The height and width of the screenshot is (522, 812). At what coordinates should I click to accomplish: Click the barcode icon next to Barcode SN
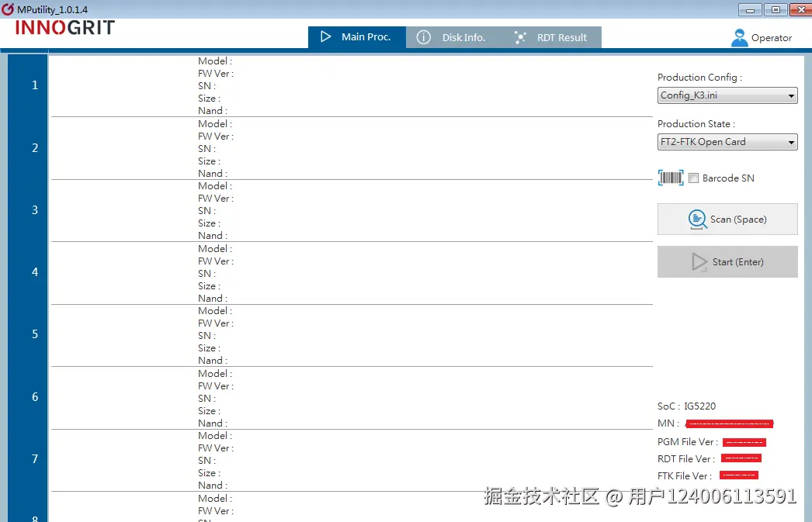pos(669,178)
